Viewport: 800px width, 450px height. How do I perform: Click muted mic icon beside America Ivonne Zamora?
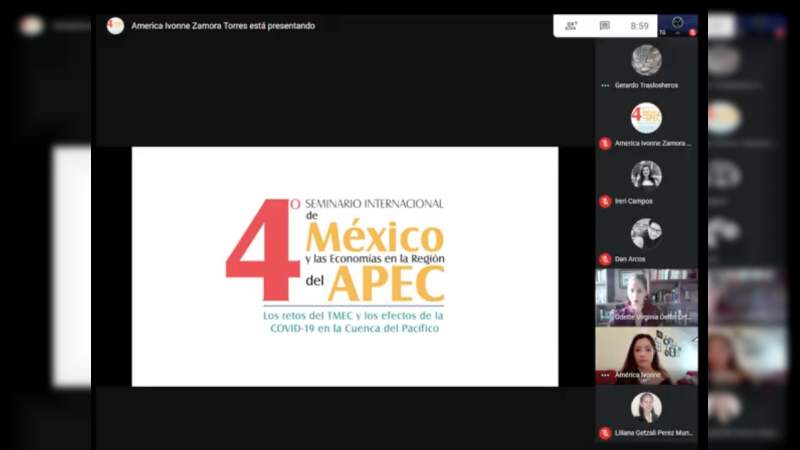pos(605,144)
